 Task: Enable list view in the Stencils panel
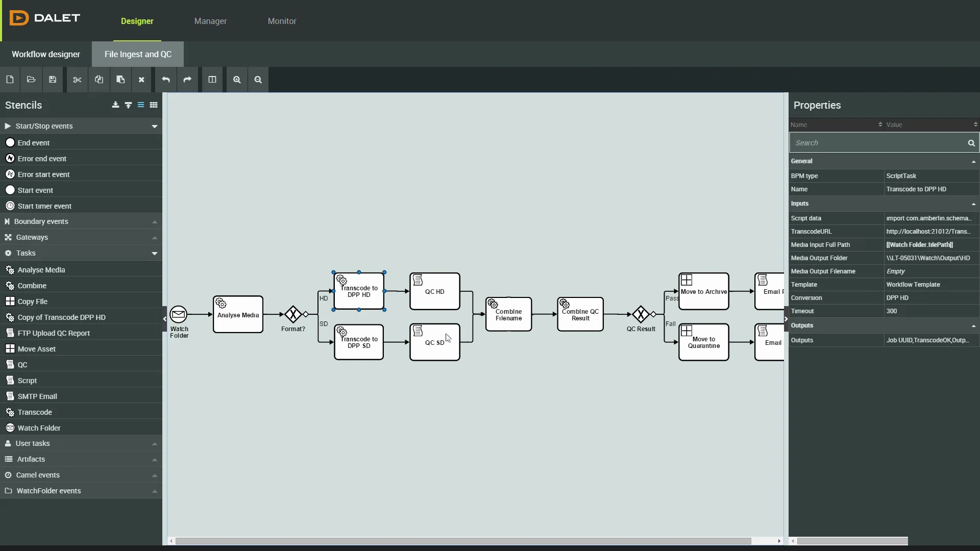click(141, 105)
